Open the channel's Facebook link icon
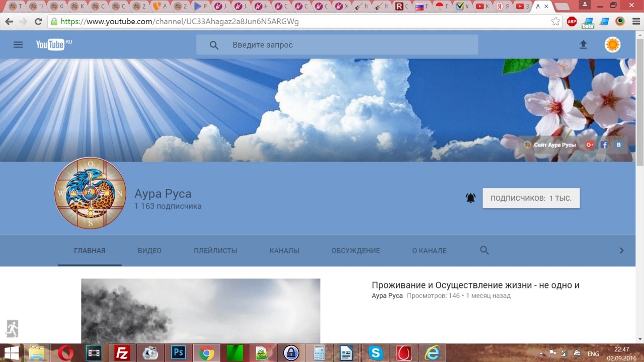The width and height of the screenshot is (644, 362). point(604,145)
